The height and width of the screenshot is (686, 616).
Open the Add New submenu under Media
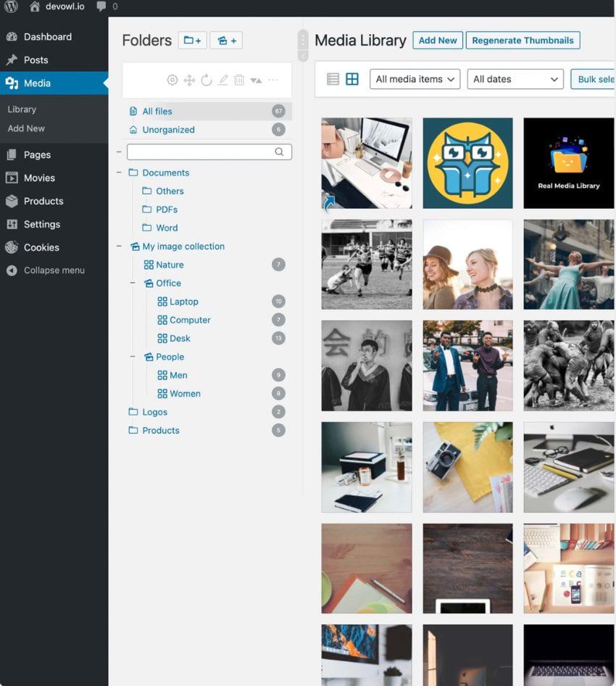point(26,128)
